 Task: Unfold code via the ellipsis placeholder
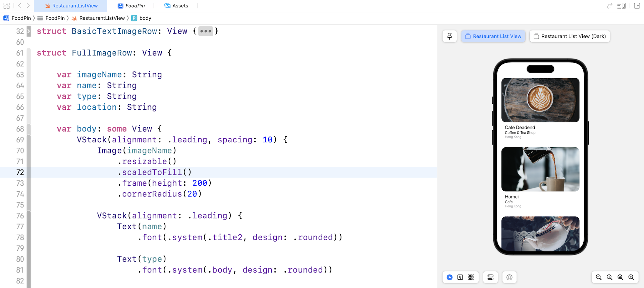pos(206,31)
